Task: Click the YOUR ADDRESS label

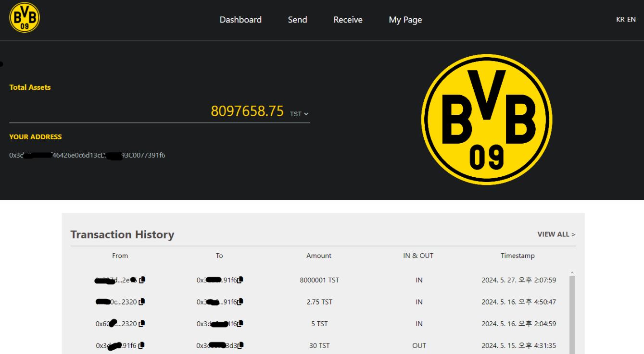Action: pos(36,137)
